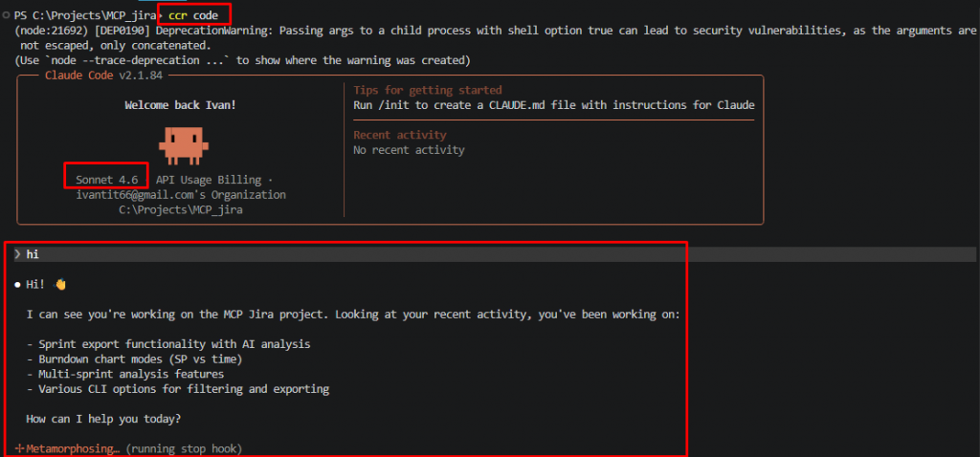
Task: Select the Sonnet 4.6 model label
Action: [106, 180]
